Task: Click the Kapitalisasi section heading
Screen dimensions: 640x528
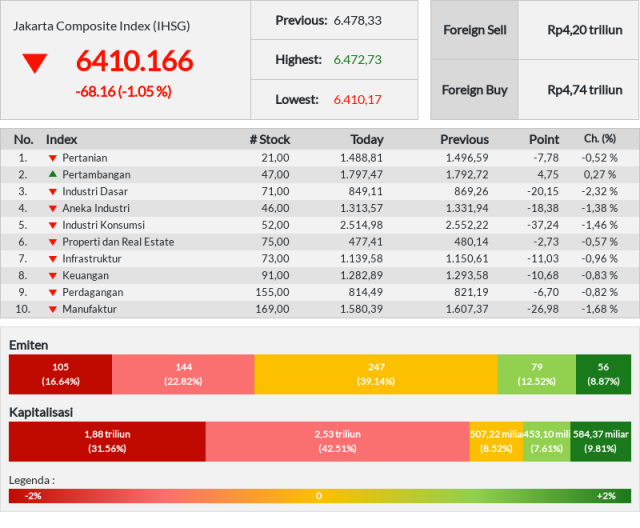Action: pyautogui.click(x=41, y=412)
